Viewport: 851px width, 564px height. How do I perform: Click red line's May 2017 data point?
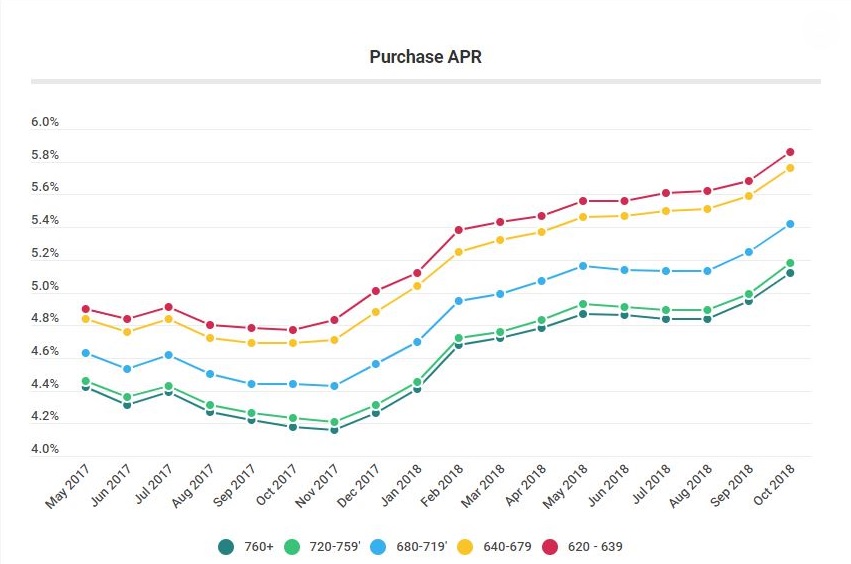(x=86, y=309)
